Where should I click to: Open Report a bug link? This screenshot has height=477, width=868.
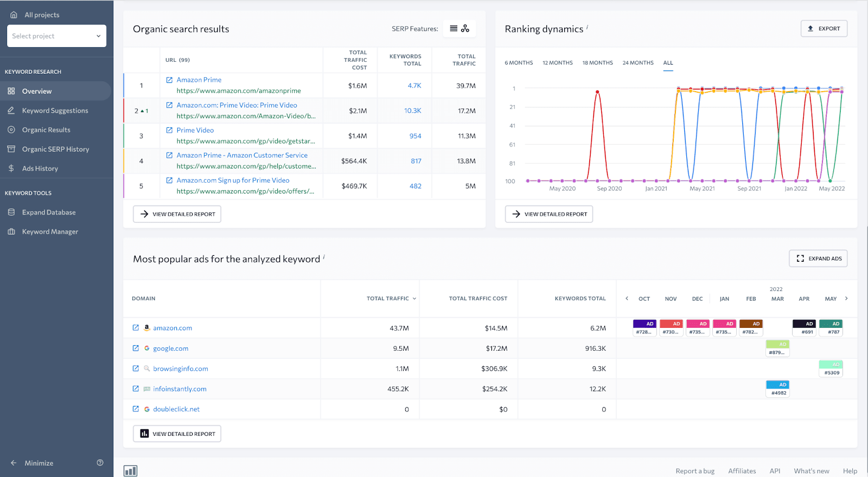point(695,471)
